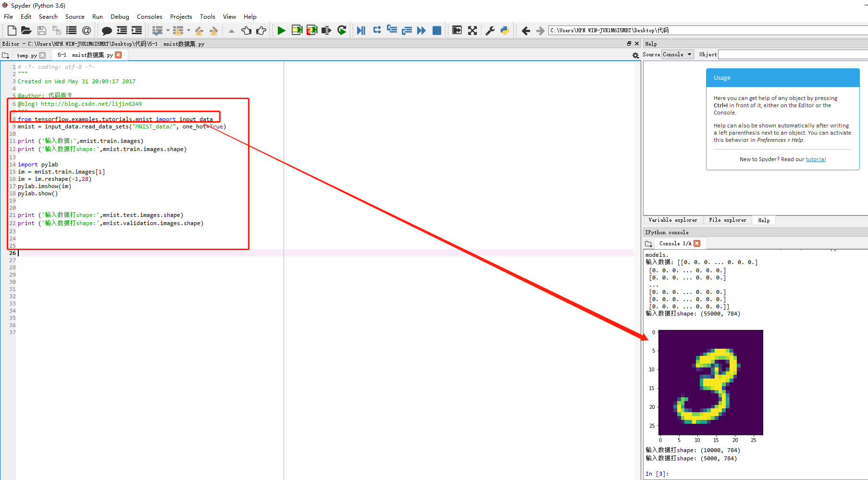This screenshot has width=868, height=480.
Task: Run the current cell icon
Action: 297,30
